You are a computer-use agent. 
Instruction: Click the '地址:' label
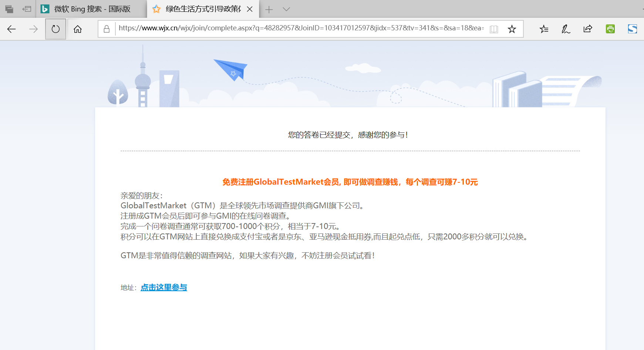(129, 287)
